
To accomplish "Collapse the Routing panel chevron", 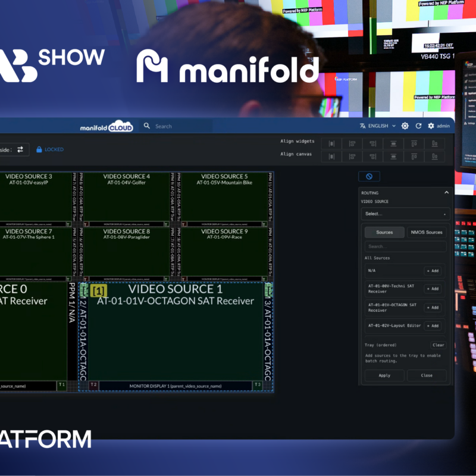I will pyautogui.click(x=446, y=193).
